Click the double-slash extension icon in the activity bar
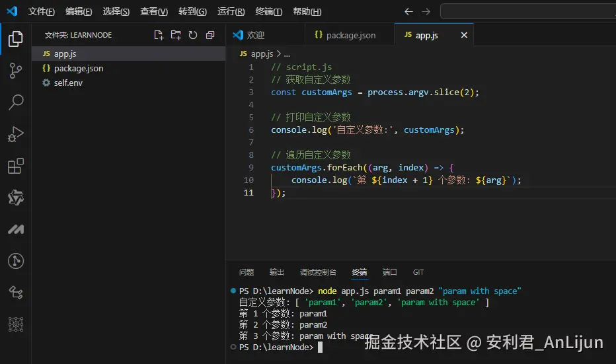616x364 pixels. [x=16, y=229]
